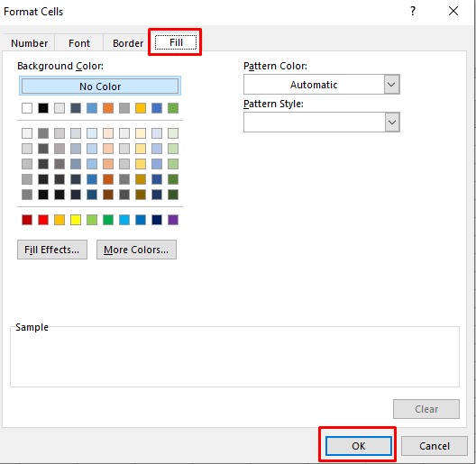
Task: Open More Colors dialog
Action: coord(136,250)
